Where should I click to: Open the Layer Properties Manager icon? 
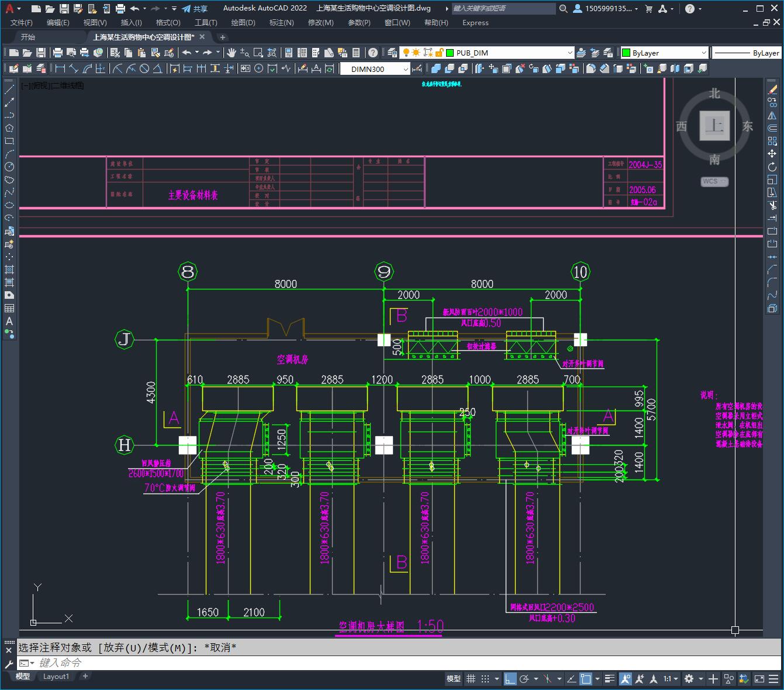[x=392, y=53]
